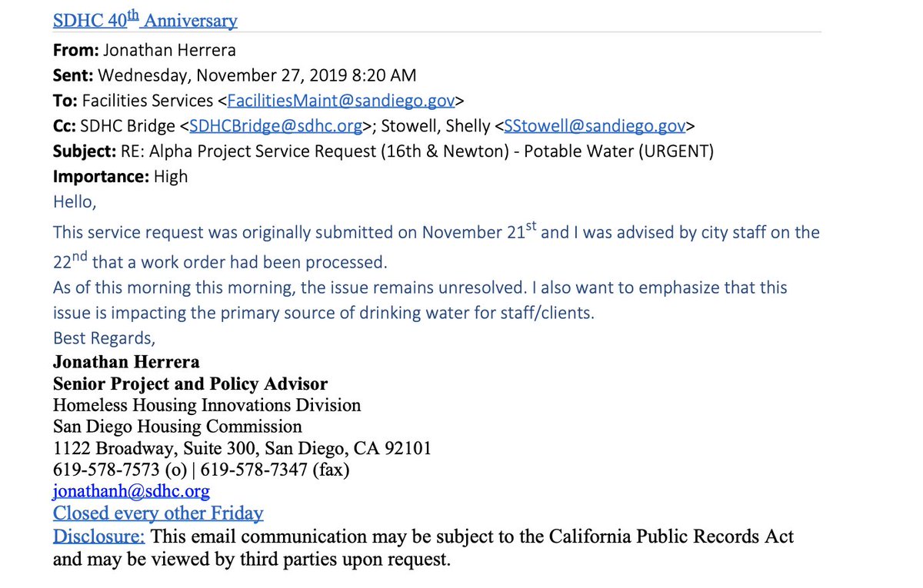
Task: Click the Hello greeting text
Action: pos(74,202)
